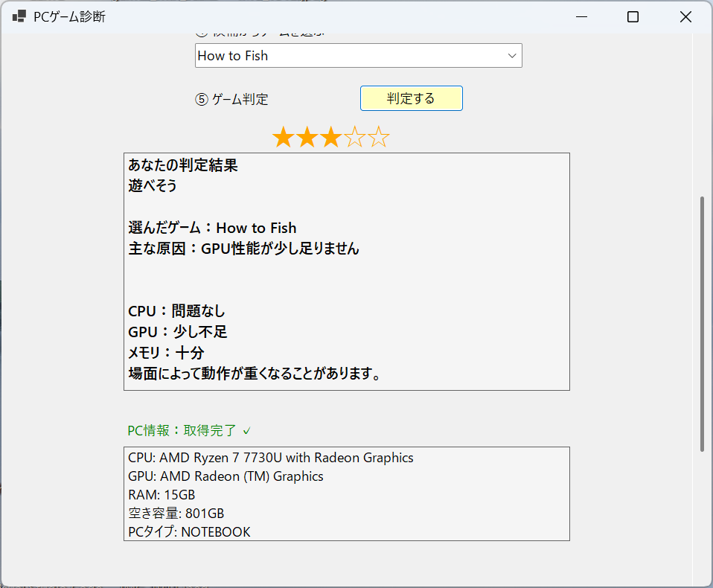Click the vertical scrollbar thumb

[x=702, y=324]
